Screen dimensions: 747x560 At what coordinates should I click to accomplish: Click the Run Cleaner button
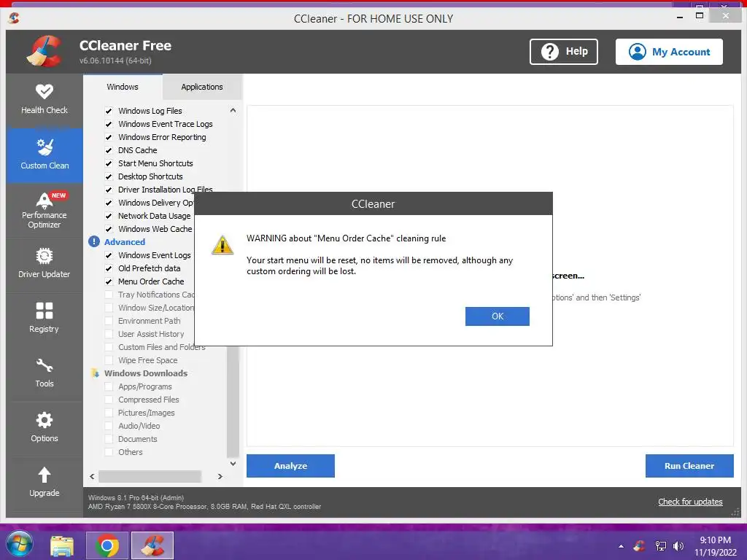(689, 466)
